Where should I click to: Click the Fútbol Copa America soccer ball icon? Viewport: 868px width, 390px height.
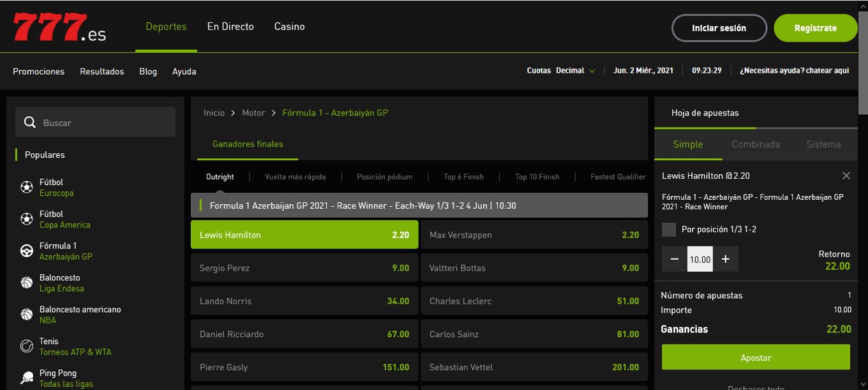(27, 219)
